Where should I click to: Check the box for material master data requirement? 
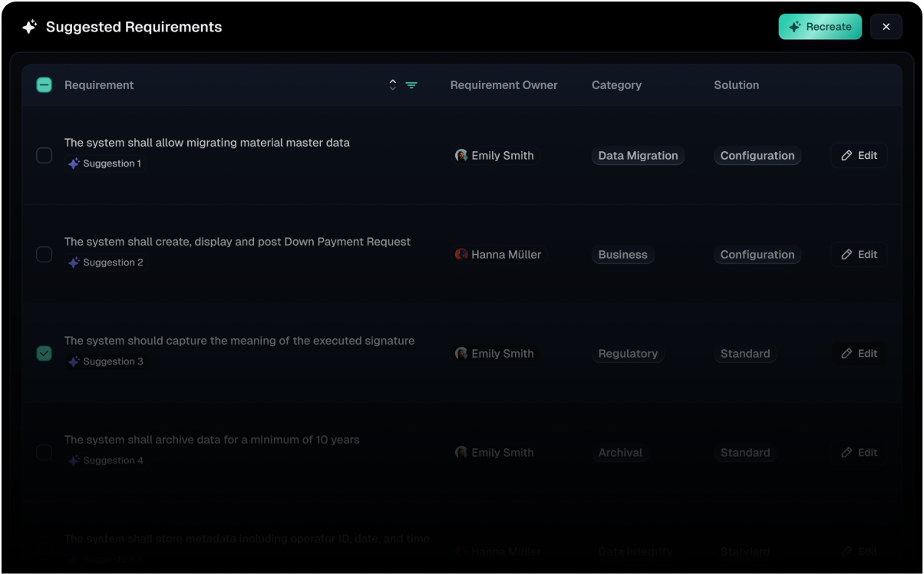click(x=45, y=156)
